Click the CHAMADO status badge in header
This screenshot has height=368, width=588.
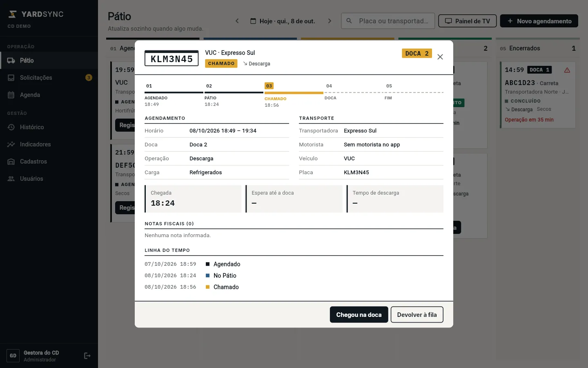pos(221,63)
